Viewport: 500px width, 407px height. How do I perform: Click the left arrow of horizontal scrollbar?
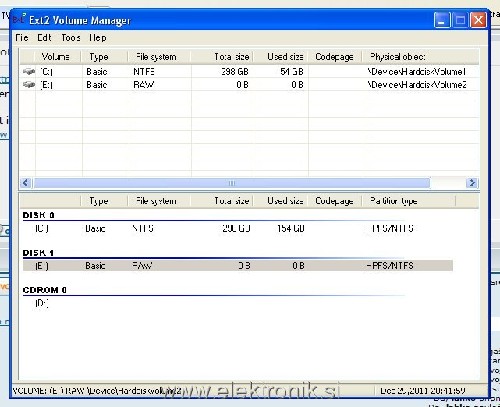click(26, 183)
